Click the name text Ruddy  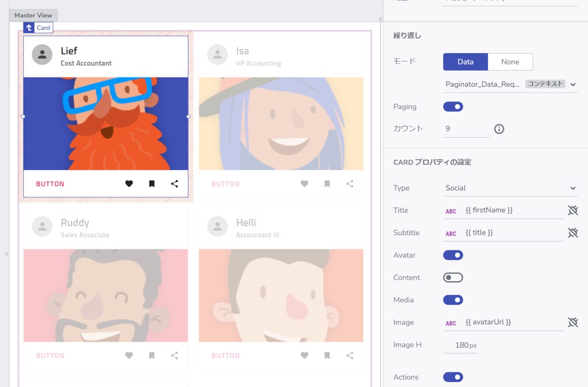pyautogui.click(x=75, y=223)
